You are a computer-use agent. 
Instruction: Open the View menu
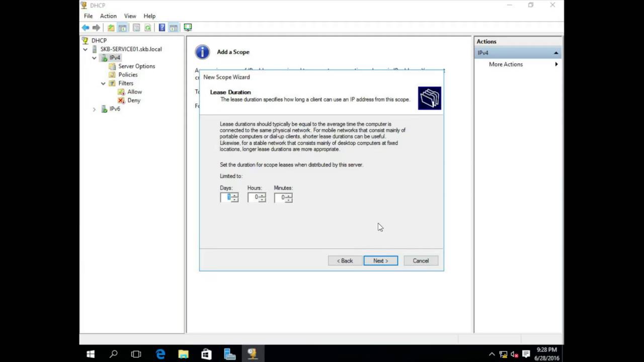[130, 16]
